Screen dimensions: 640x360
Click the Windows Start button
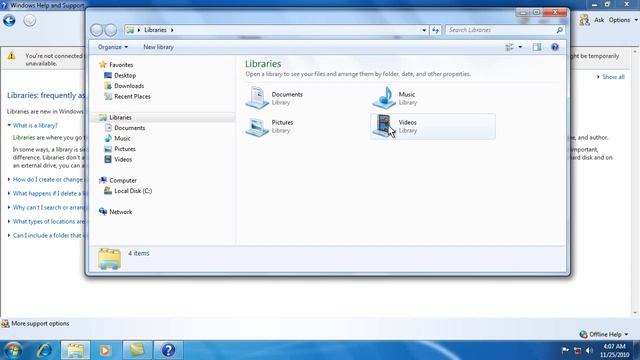13,350
